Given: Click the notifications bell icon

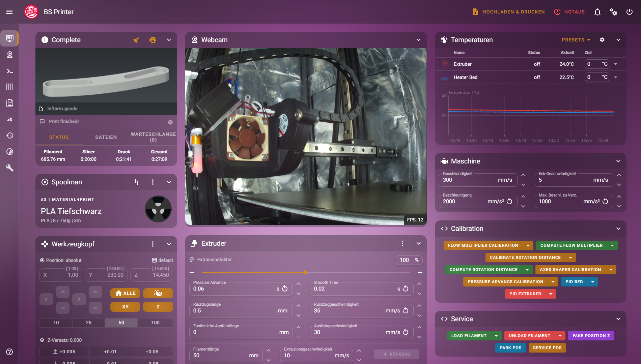Looking at the screenshot, I should [597, 12].
